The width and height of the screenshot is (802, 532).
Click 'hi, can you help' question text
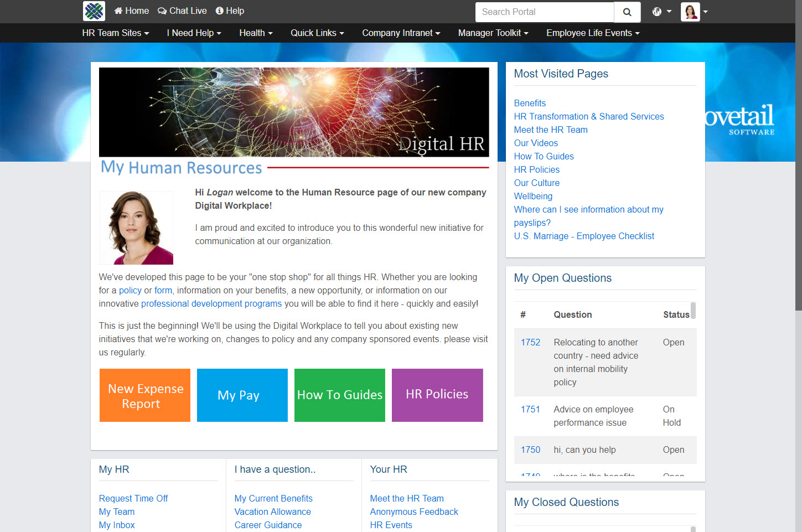pos(585,450)
